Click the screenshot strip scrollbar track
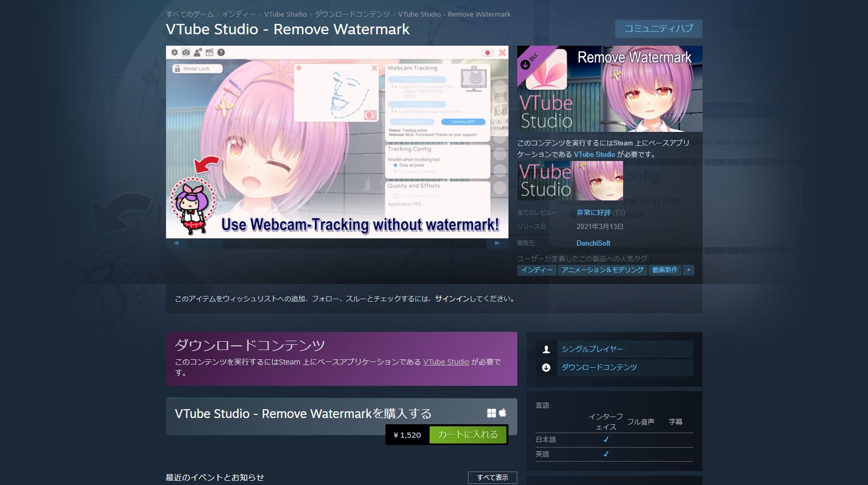This screenshot has height=485, width=868. [x=337, y=243]
